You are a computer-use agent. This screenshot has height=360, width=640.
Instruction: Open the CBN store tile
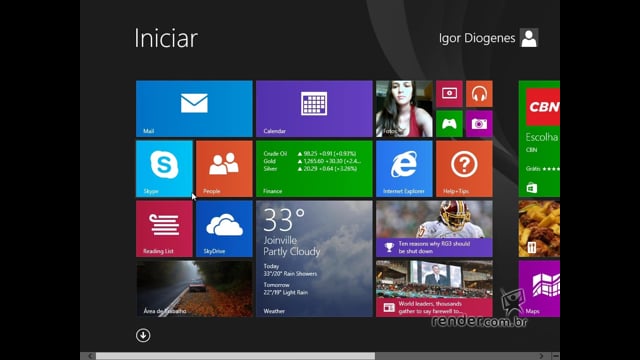coord(539,139)
